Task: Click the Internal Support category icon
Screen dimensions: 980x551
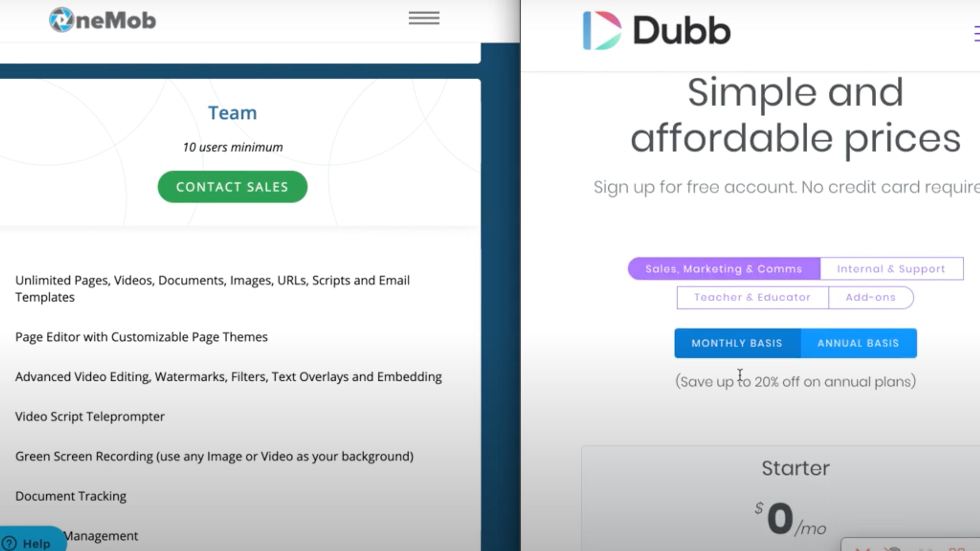Action: [x=890, y=269]
